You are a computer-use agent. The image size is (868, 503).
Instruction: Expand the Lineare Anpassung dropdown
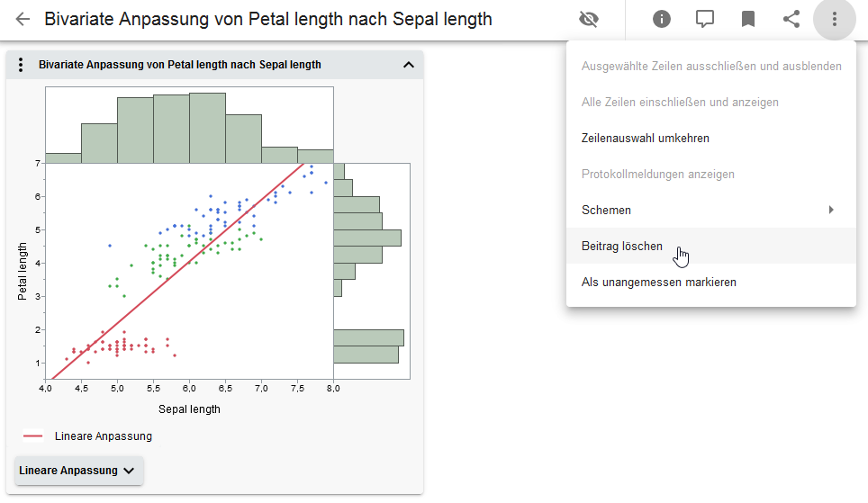point(79,471)
